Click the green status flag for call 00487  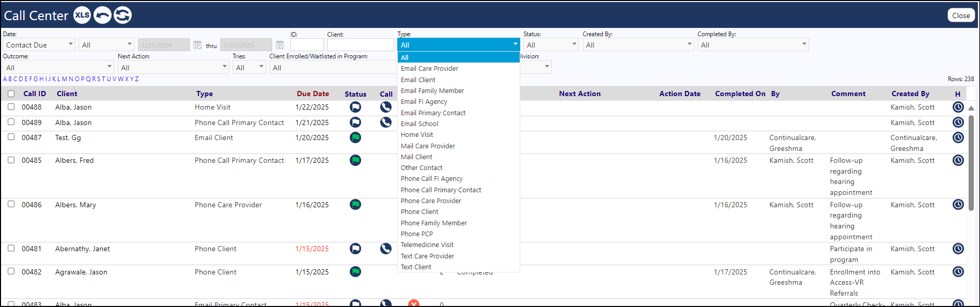click(x=355, y=137)
